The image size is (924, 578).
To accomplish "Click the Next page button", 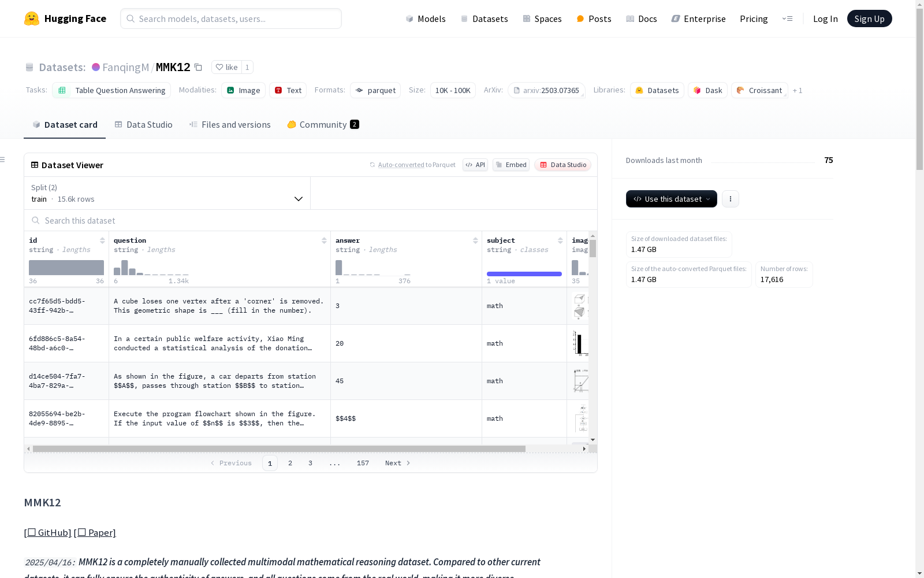I will pyautogui.click(x=398, y=463).
